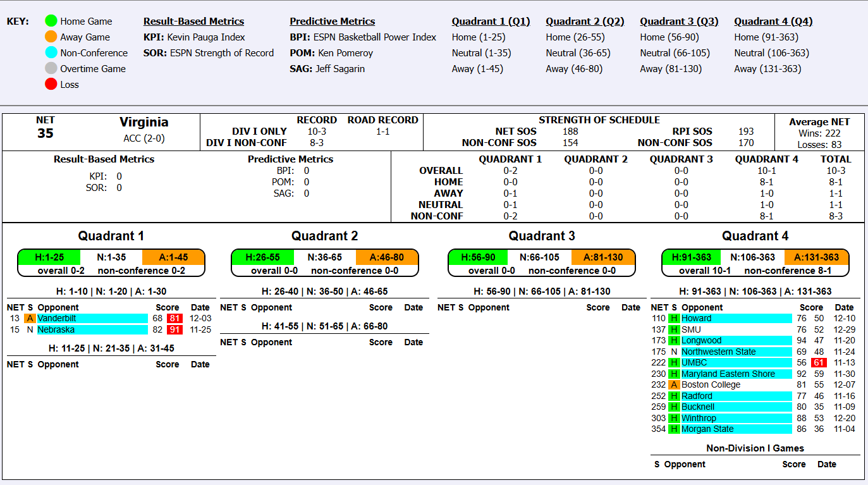
Task: Click the orange Away Game circle in key
Action: 51,37
